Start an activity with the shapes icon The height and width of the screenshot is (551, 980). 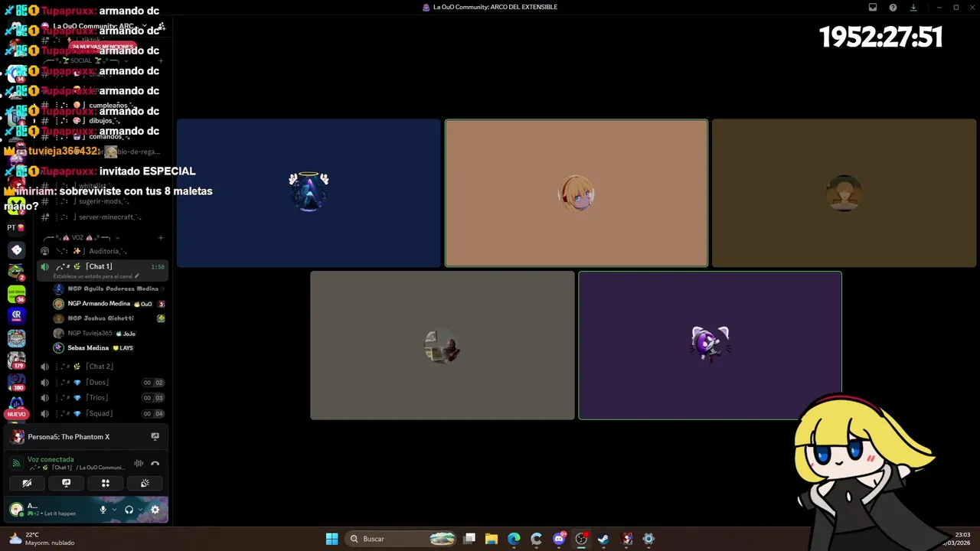coord(106,483)
